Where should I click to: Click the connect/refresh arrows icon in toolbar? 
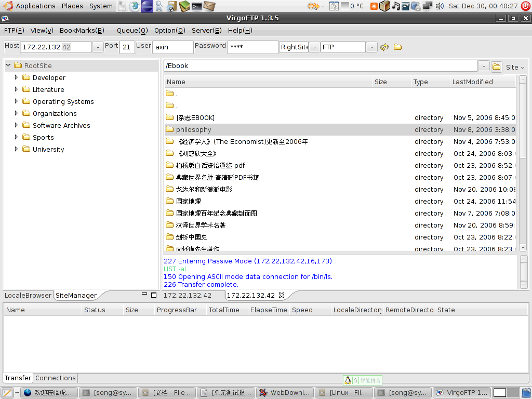[384, 47]
